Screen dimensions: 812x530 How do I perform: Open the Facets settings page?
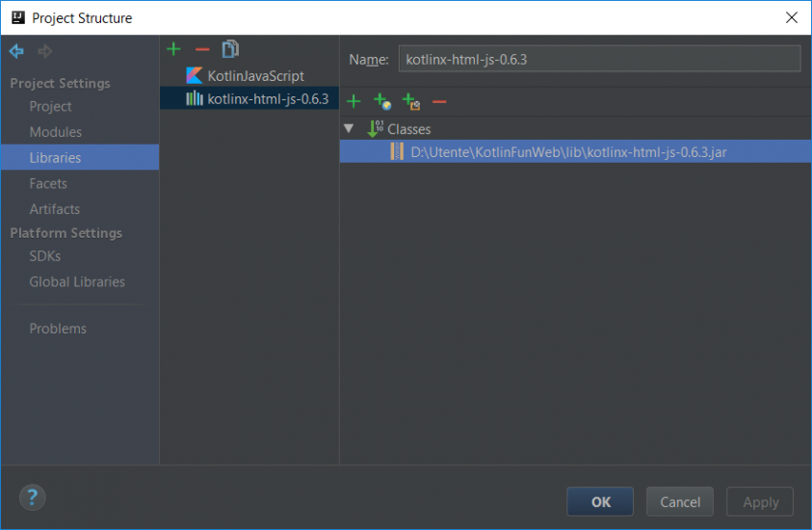pyautogui.click(x=48, y=183)
